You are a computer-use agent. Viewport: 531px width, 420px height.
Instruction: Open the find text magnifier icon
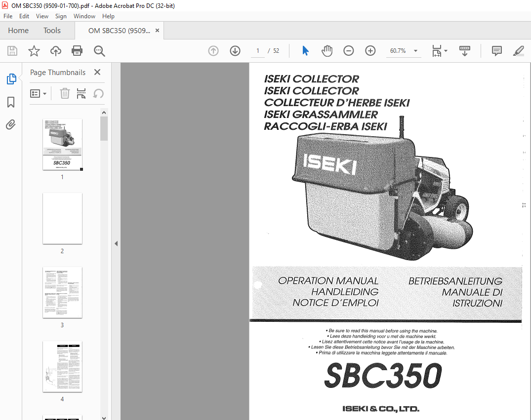click(99, 51)
